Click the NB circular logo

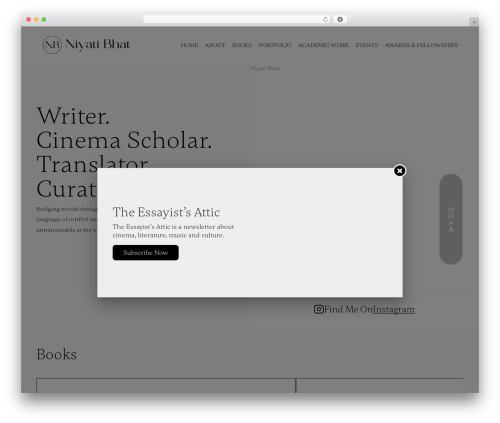52,45
